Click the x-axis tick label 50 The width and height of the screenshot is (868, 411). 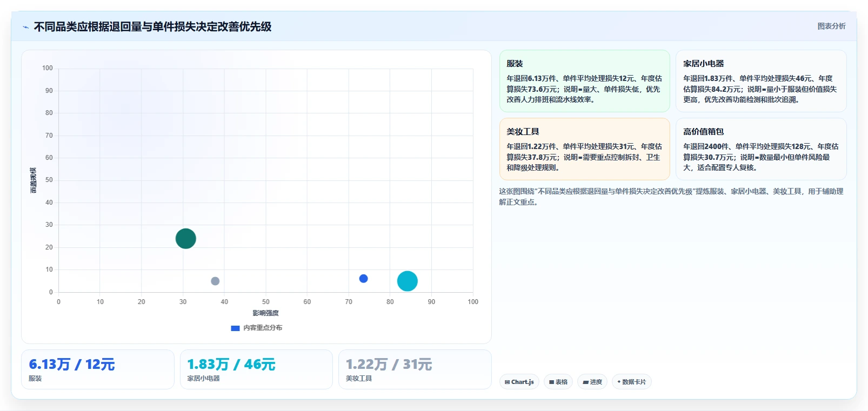265,302
